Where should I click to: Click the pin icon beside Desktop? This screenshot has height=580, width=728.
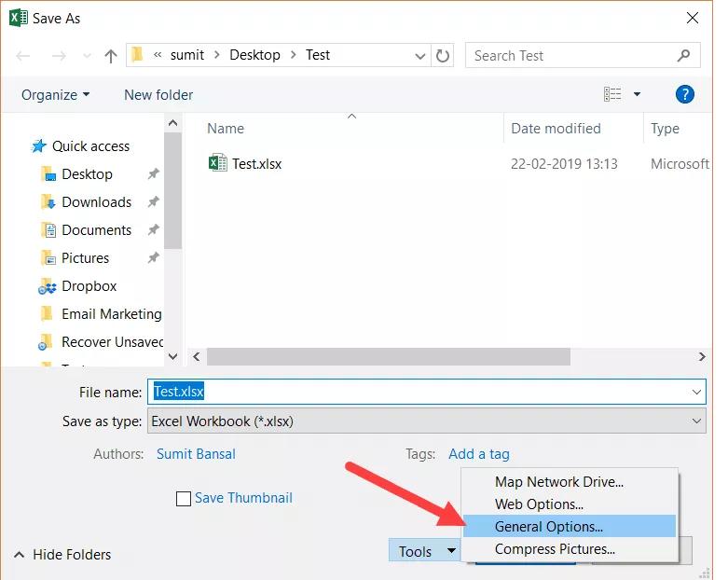153,174
